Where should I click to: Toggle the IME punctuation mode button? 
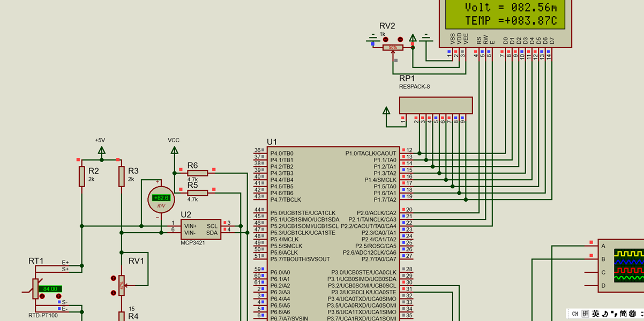(613, 314)
